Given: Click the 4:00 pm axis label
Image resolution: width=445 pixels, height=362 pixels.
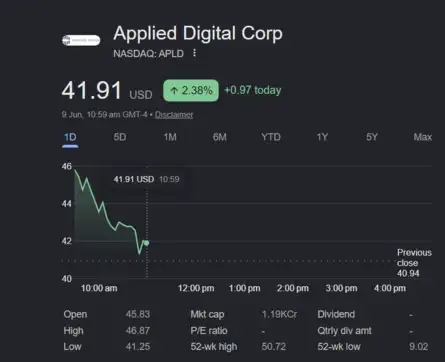Looking at the screenshot, I should pos(390,288).
